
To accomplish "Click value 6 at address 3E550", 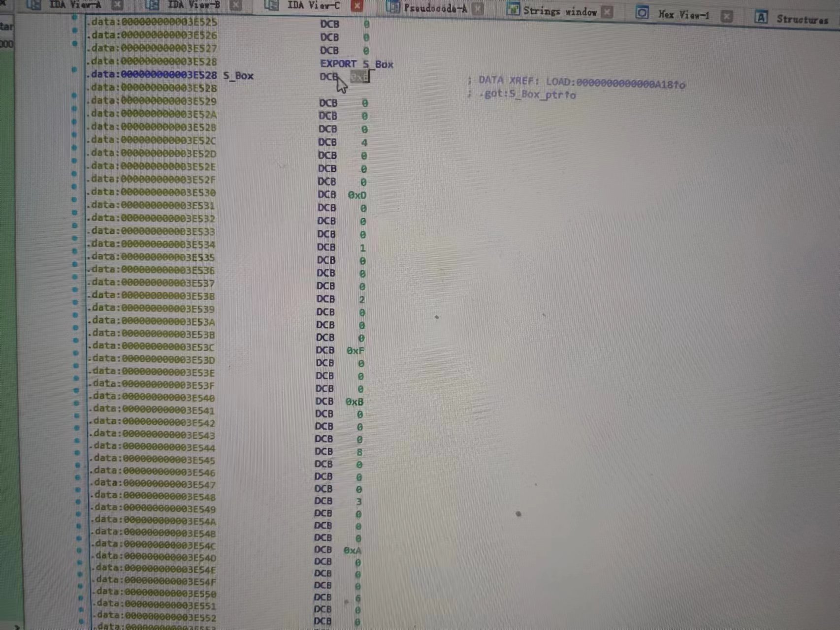I will coord(358,598).
